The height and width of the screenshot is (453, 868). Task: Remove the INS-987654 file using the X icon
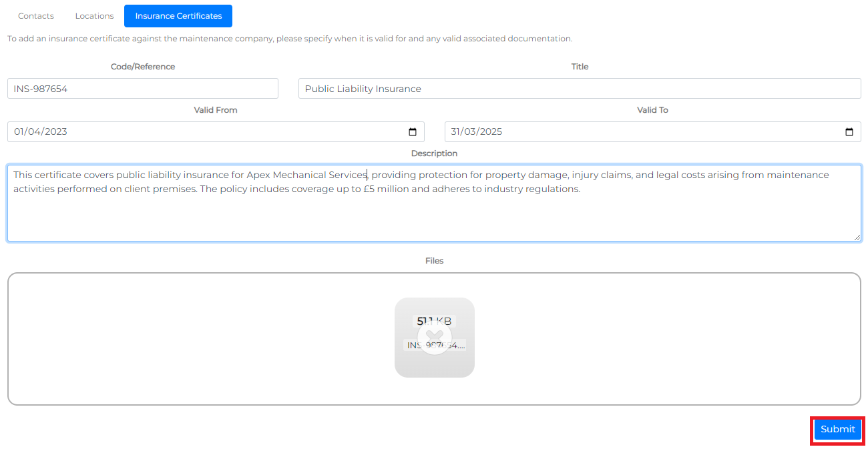coord(435,337)
